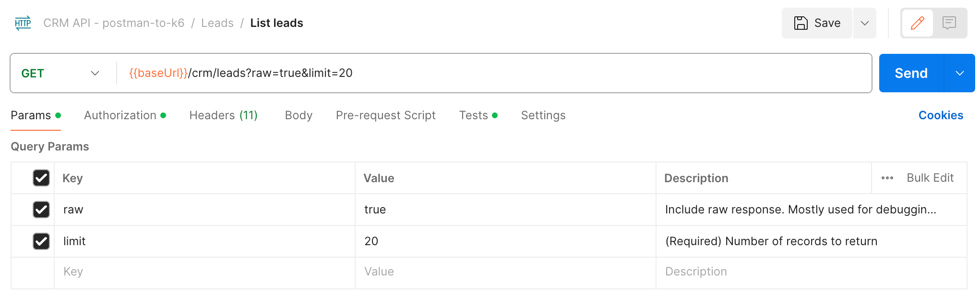Click the floppy disk Save icon
This screenshot has height=299, width=980.
coord(801,23)
